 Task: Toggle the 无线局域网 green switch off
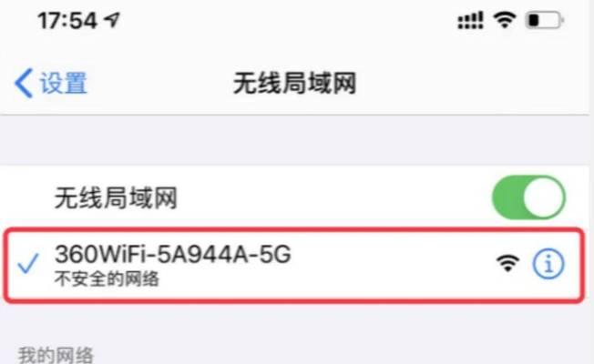click(528, 197)
